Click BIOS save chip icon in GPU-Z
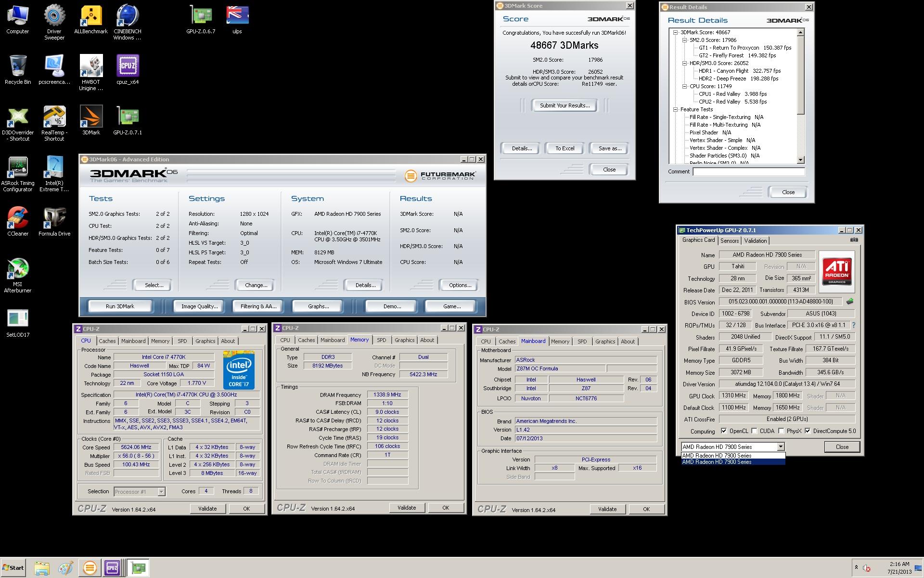Image resolution: width=924 pixels, height=578 pixels. click(850, 302)
